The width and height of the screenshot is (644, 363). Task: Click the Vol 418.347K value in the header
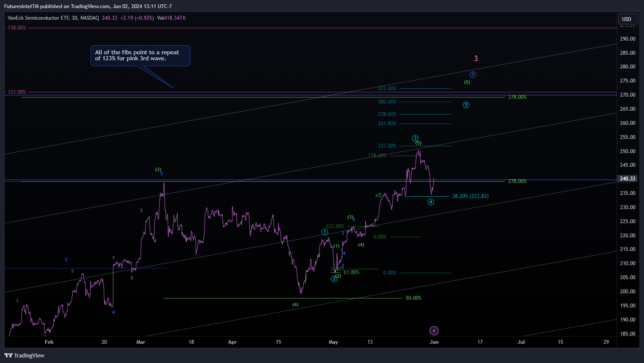tap(171, 18)
